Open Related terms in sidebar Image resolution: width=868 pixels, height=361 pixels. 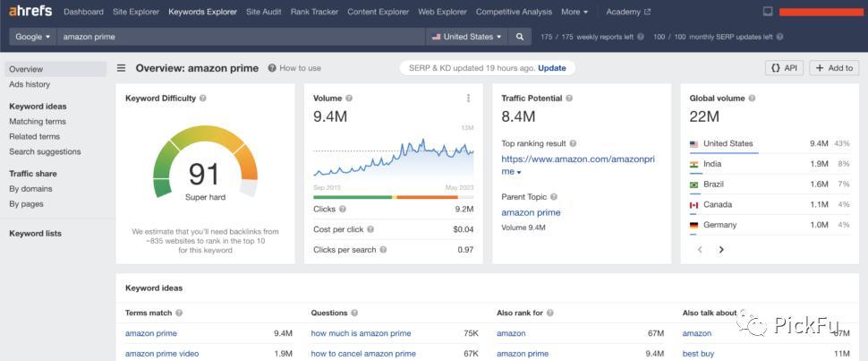point(34,136)
